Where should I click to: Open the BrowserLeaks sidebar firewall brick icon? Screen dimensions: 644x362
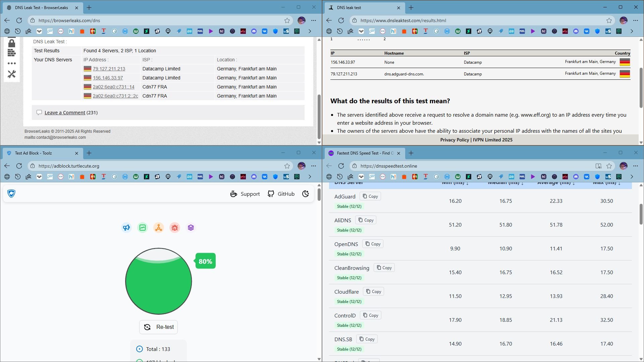[x=12, y=53]
